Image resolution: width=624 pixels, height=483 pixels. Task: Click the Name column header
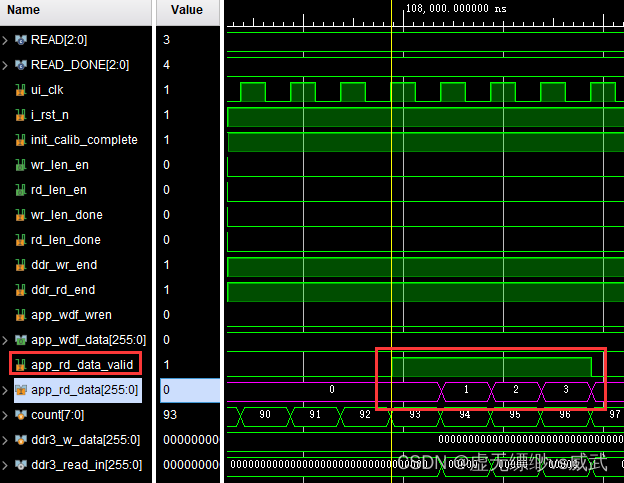point(24,10)
